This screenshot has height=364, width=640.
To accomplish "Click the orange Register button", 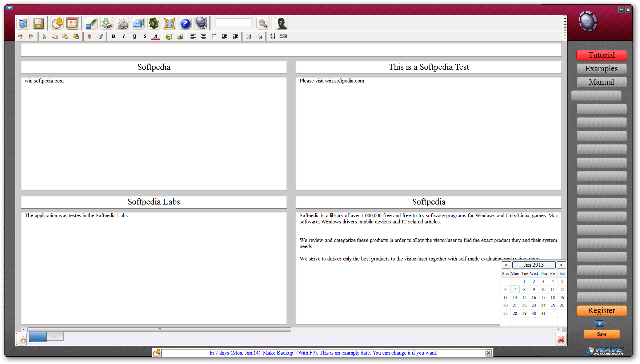I will tap(602, 311).
